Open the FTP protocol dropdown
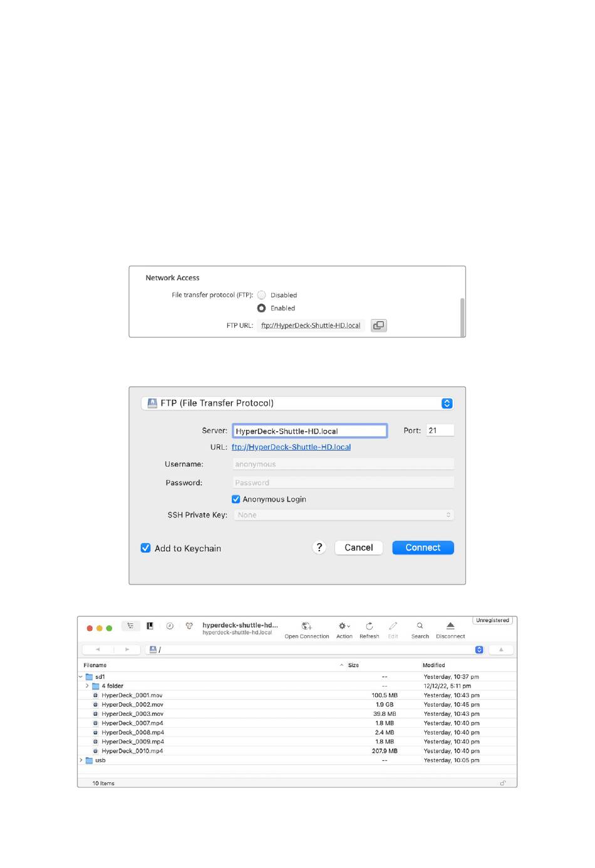This screenshot has height=868, width=595. 297,403
